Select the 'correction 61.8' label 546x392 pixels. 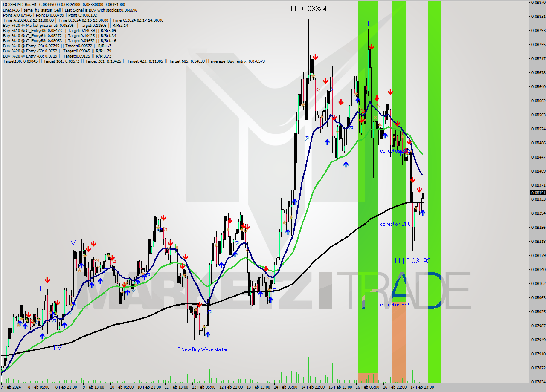point(395,224)
